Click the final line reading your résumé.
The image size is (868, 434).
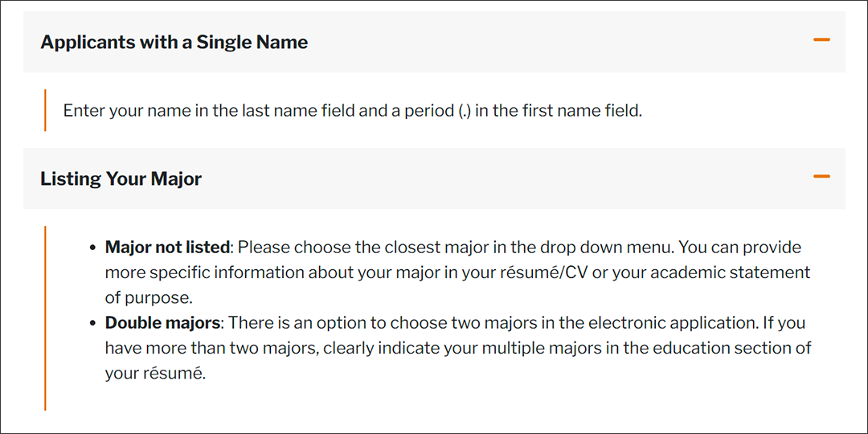155,374
